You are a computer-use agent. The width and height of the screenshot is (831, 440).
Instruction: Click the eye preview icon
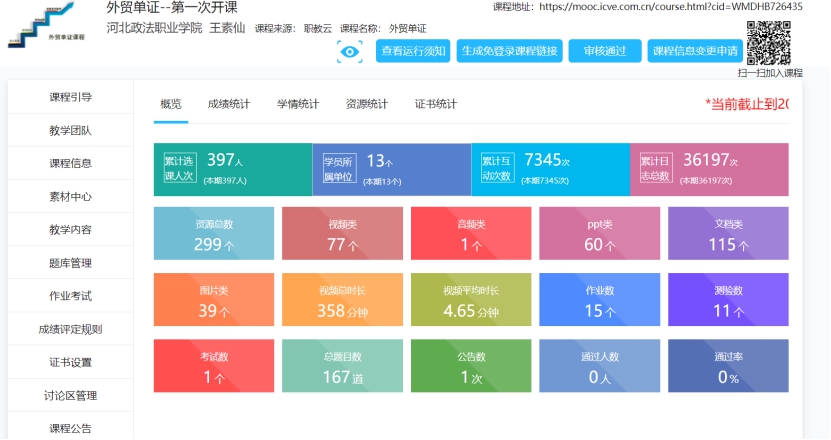(x=350, y=52)
